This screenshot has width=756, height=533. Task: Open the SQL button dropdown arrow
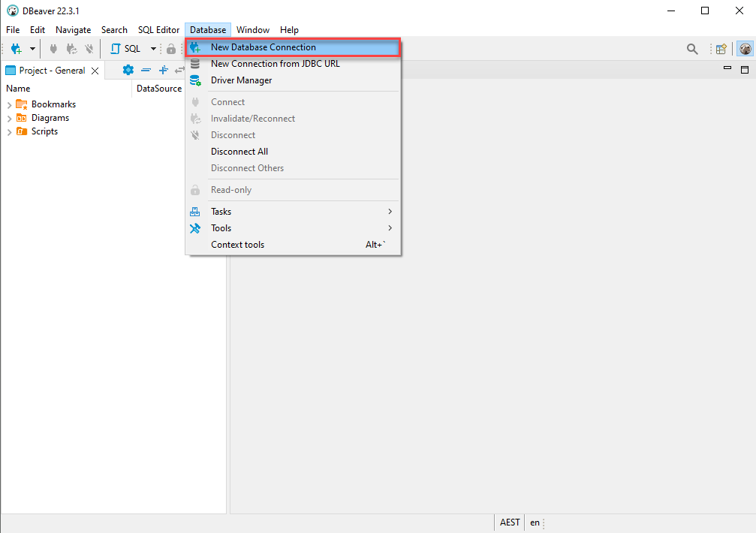click(x=153, y=49)
